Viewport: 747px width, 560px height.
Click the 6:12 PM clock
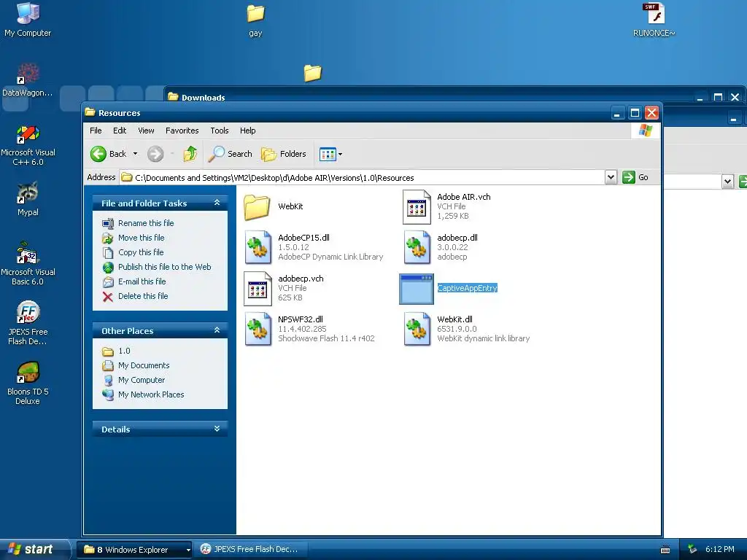[x=720, y=549]
